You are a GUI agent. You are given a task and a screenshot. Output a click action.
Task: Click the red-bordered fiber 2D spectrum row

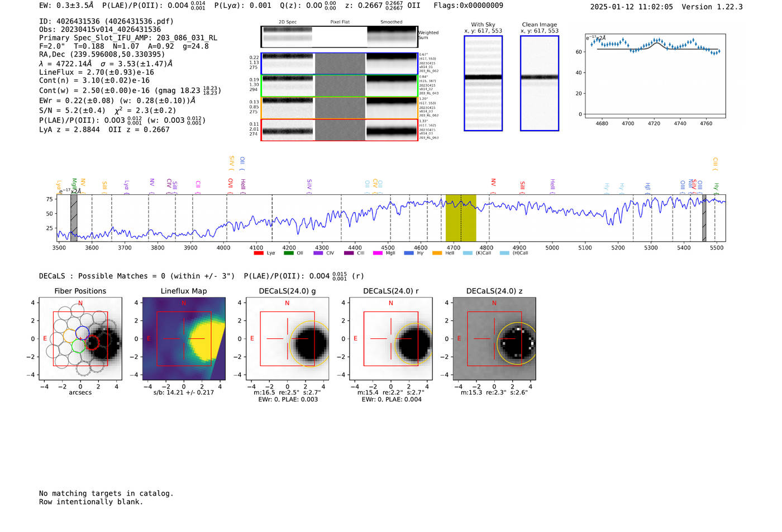pos(339,130)
